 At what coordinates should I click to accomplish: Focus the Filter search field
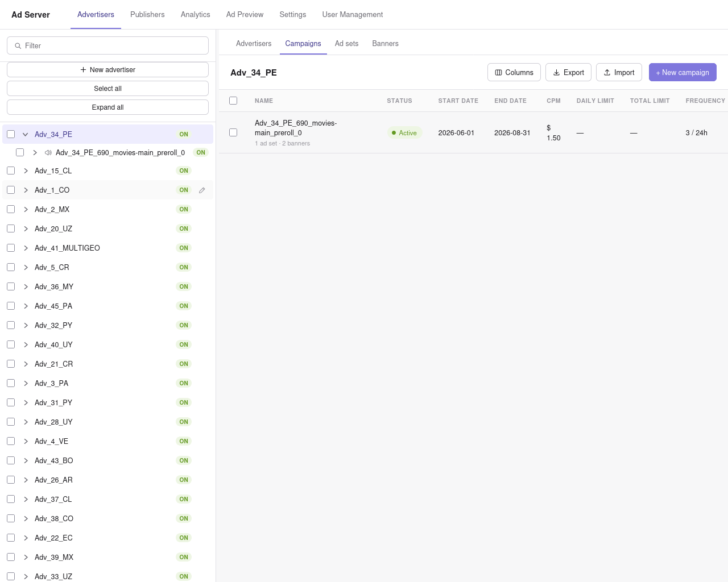[108, 46]
